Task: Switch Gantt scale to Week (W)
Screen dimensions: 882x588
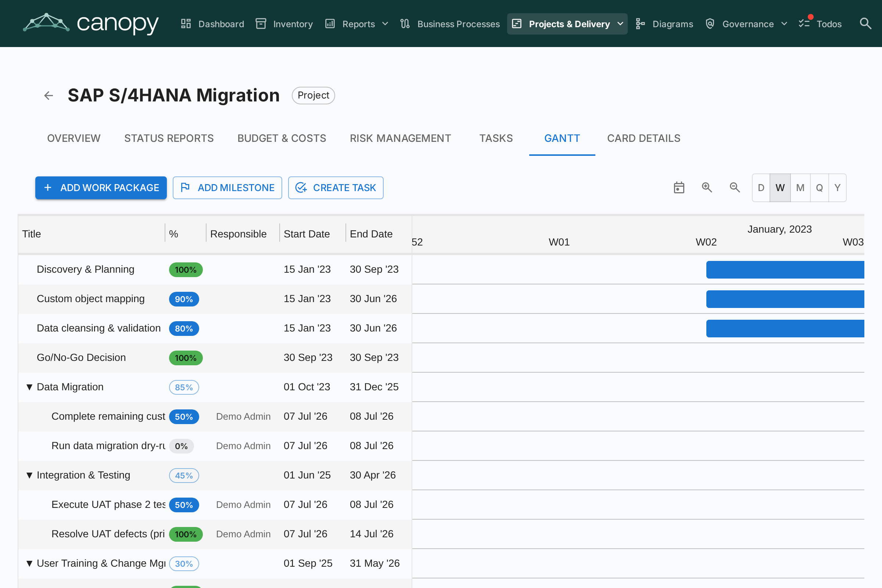Action: tap(780, 188)
